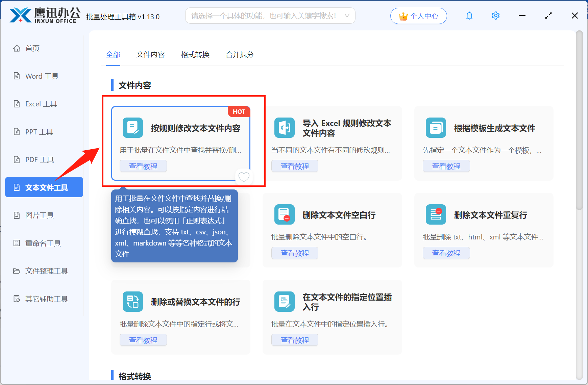Viewport: 588px width, 385px height.
Task: Open the settings gear
Action: (x=495, y=16)
